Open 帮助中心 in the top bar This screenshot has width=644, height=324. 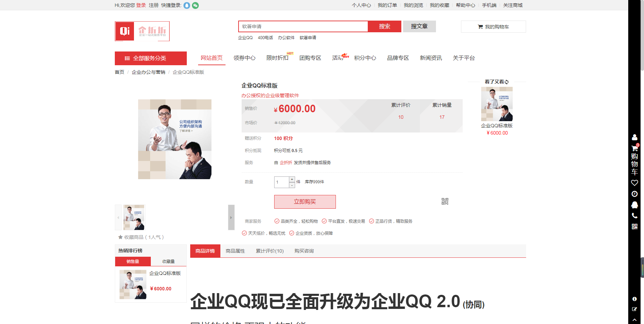(465, 5)
